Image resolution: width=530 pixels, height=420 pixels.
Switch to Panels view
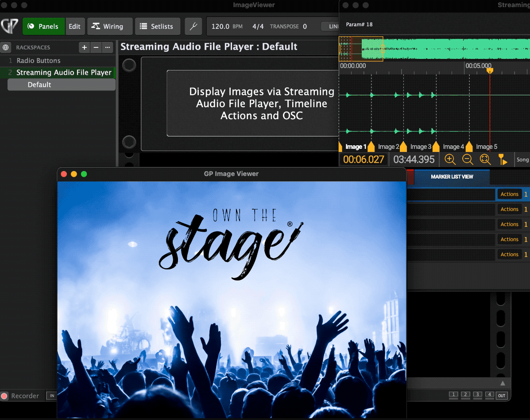tap(43, 27)
